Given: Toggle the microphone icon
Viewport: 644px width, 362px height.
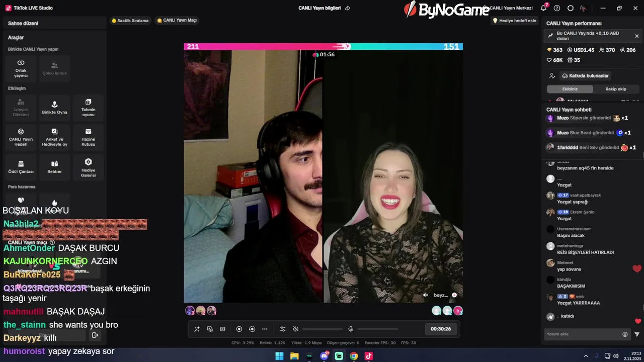Looking at the screenshot, I should tap(351, 329).
